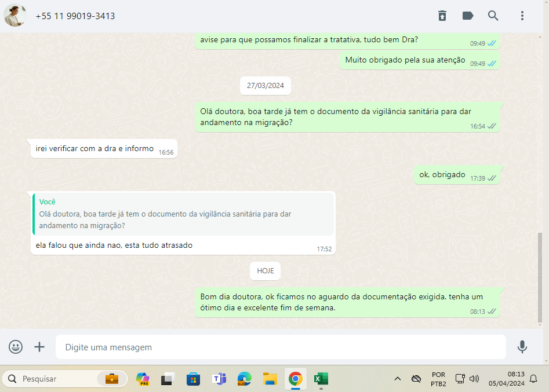Open Google Chrome from the taskbar

click(x=296, y=379)
